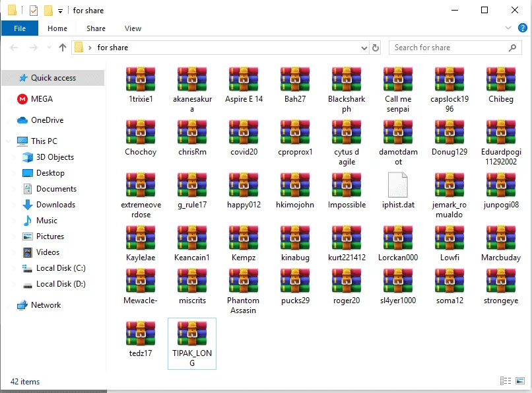Collapse the This PC tree node
The image size is (532, 393).
coord(8,141)
